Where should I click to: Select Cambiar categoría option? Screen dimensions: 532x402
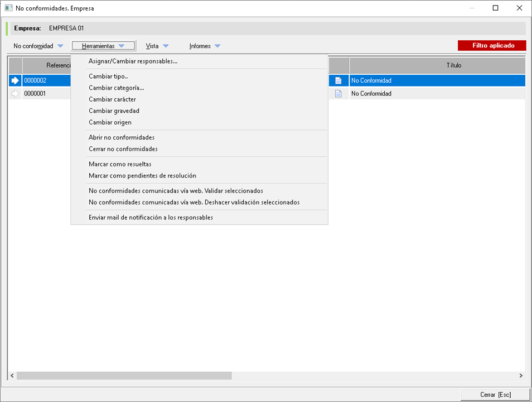pyautogui.click(x=116, y=88)
